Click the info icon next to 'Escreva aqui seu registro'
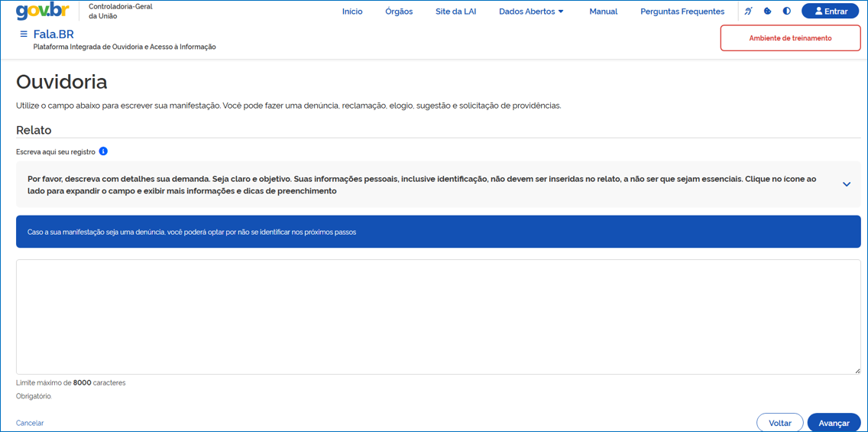Image resolution: width=868 pixels, height=432 pixels. [103, 151]
